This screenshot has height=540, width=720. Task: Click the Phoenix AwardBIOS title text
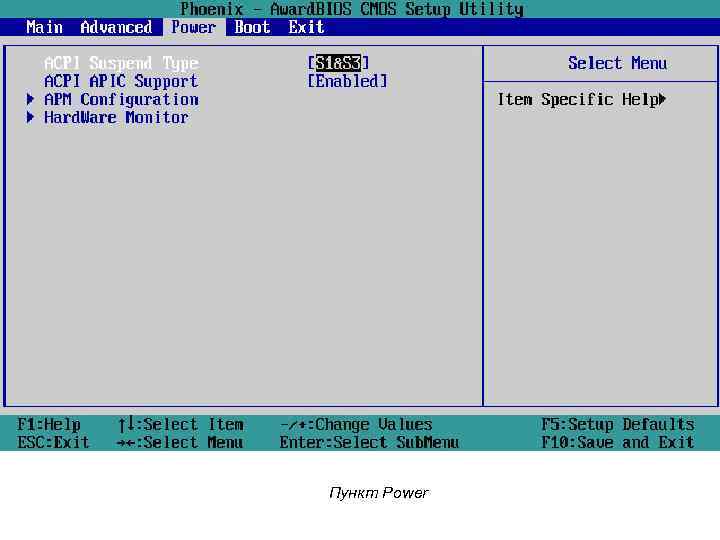click(352, 9)
